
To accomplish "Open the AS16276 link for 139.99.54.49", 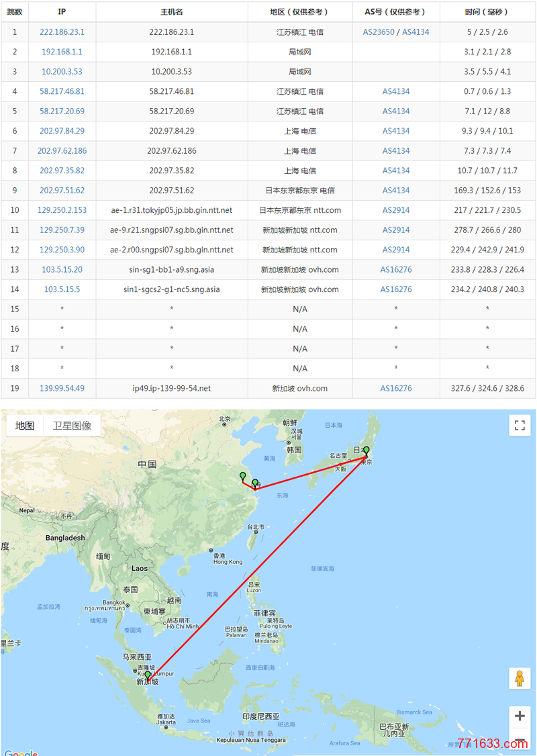I will click(396, 388).
